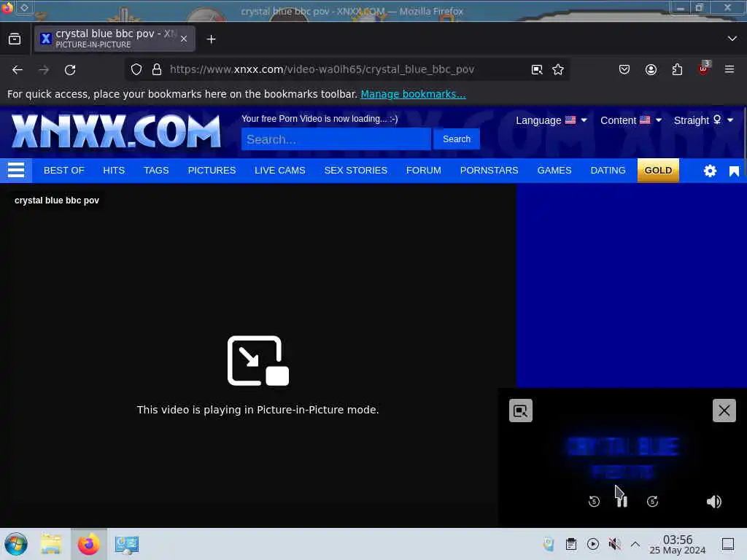747x560 pixels.
Task: Open the HITS menu item
Action: [114, 171]
